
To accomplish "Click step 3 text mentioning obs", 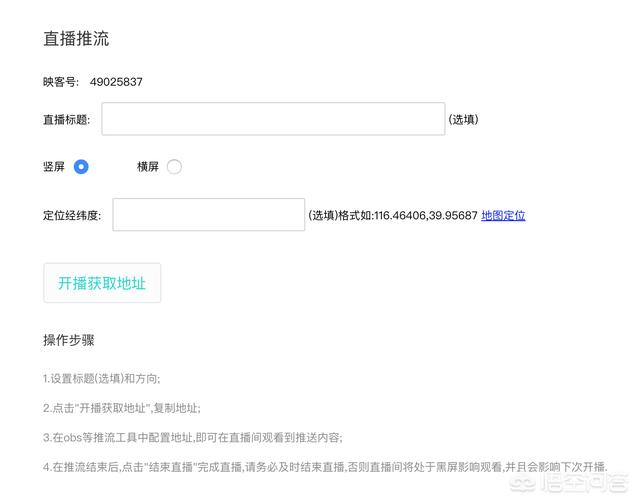I will tap(193, 437).
